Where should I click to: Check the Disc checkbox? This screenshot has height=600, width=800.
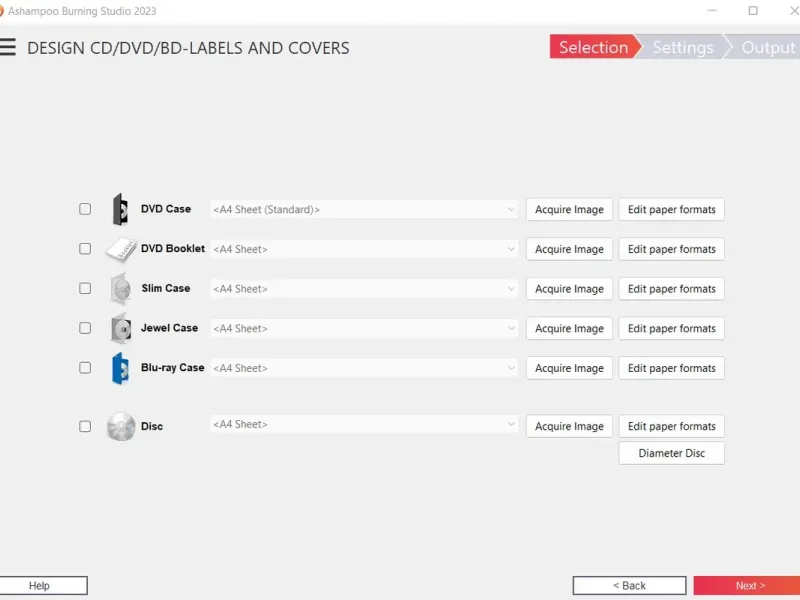coord(85,427)
